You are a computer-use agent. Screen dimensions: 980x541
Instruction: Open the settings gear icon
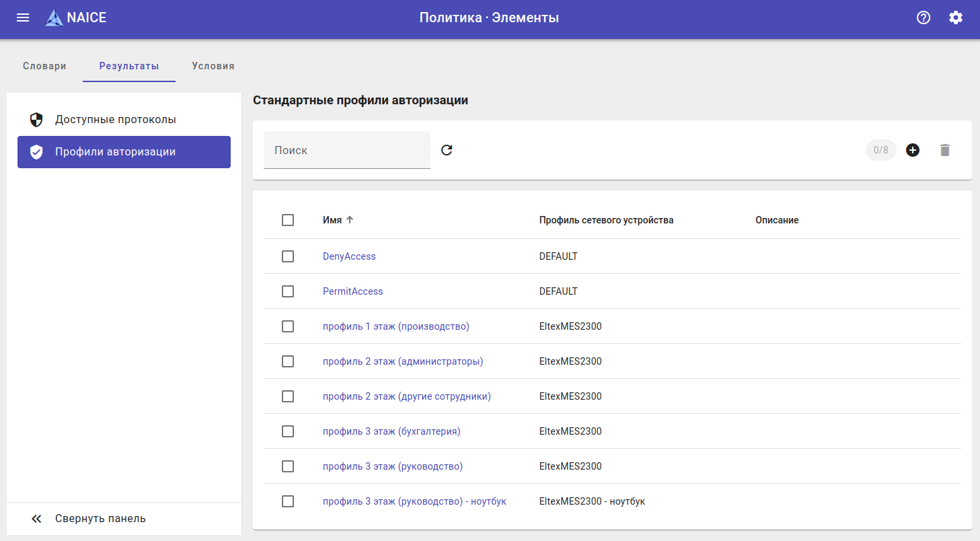(956, 18)
